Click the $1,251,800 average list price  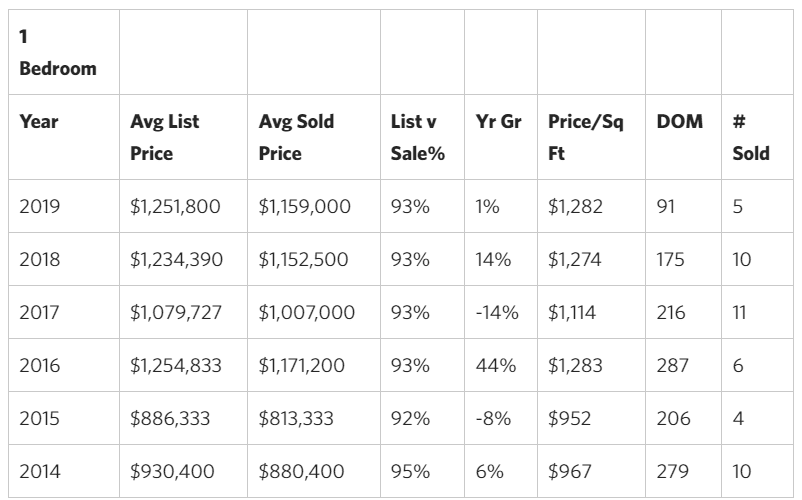[175, 207]
